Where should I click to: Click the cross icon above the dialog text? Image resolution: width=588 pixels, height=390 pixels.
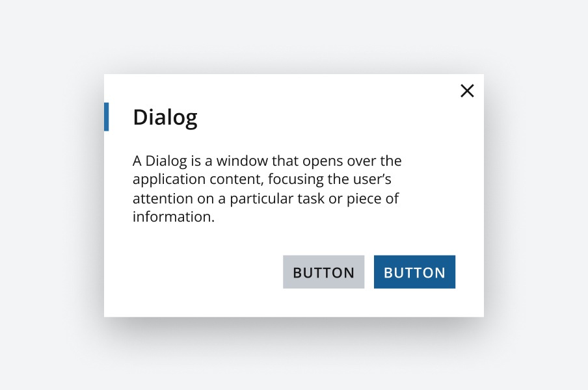(x=467, y=91)
